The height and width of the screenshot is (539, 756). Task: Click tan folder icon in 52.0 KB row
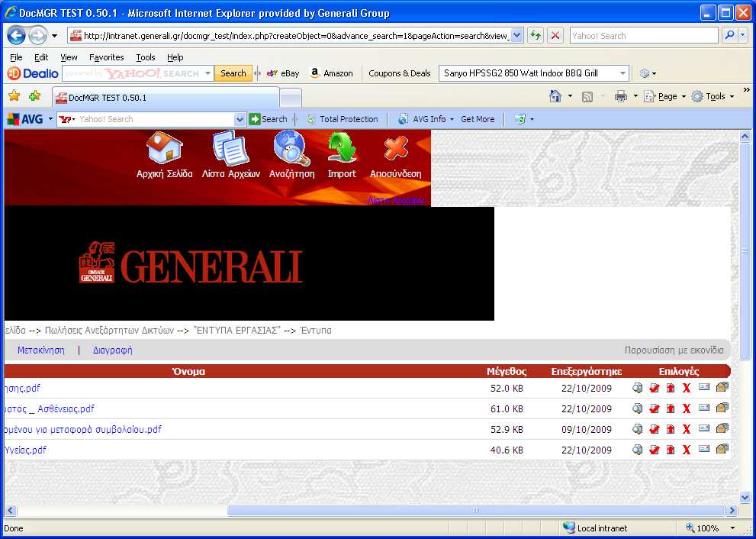coord(722,387)
